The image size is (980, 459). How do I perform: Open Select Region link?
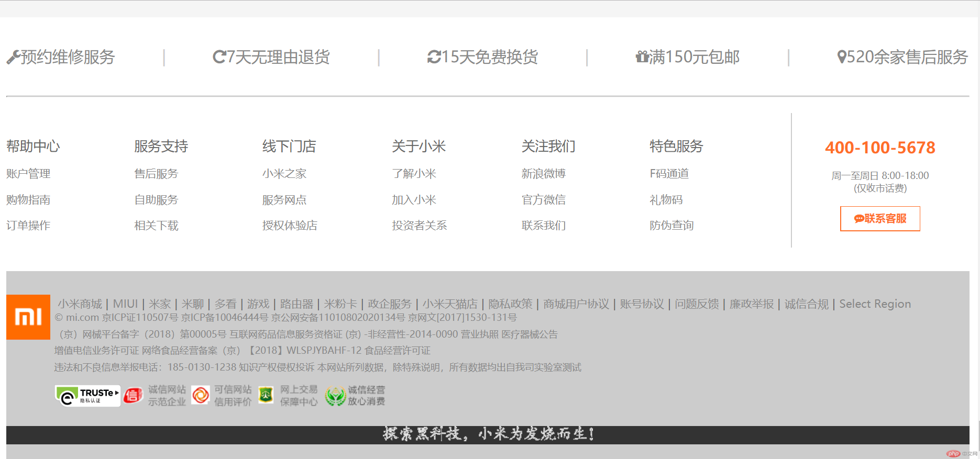(875, 304)
